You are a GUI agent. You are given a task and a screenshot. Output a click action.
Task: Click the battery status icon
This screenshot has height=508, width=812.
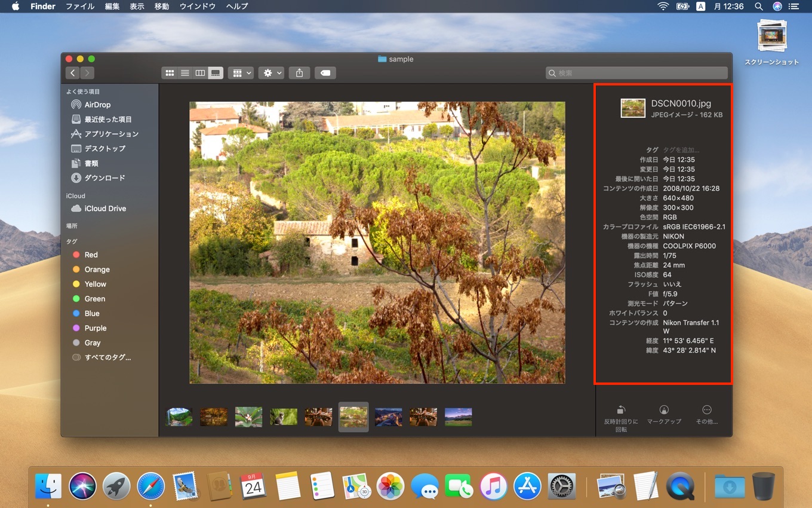[x=682, y=6]
